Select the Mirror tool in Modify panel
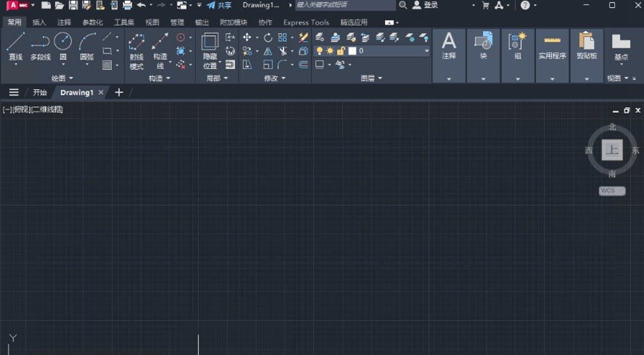 click(268, 51)
